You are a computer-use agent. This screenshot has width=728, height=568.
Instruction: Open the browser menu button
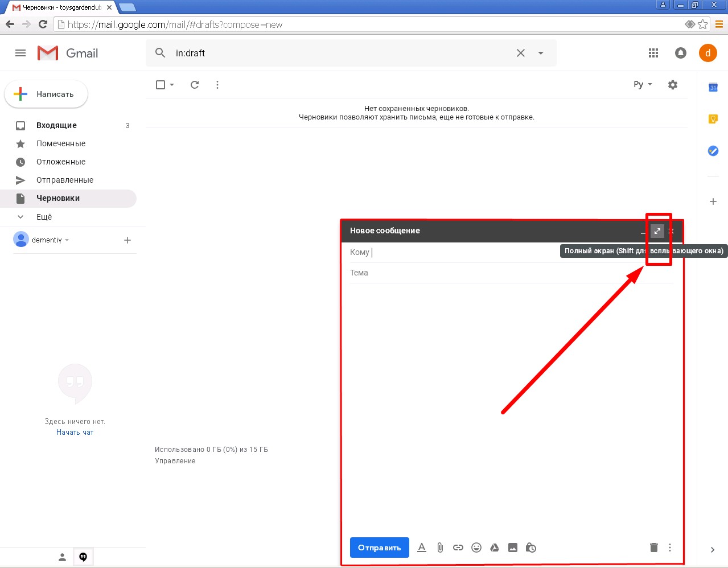719,24
